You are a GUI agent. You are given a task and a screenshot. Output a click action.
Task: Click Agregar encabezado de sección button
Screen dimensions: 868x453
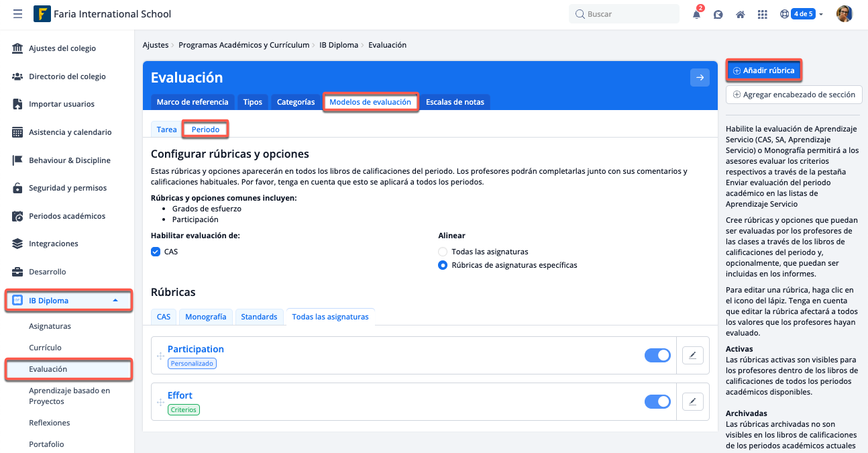pos(794,95)
